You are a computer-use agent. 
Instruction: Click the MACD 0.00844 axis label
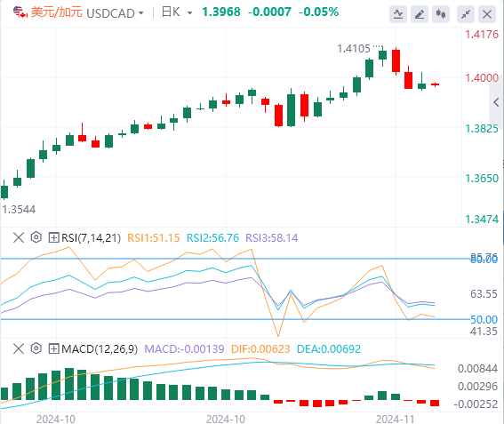pyautogui.click(x=477, y=369)
